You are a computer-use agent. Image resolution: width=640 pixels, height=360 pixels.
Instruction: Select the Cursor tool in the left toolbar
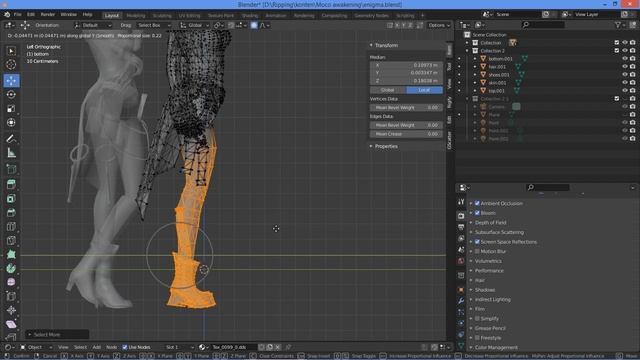[11, 64]
